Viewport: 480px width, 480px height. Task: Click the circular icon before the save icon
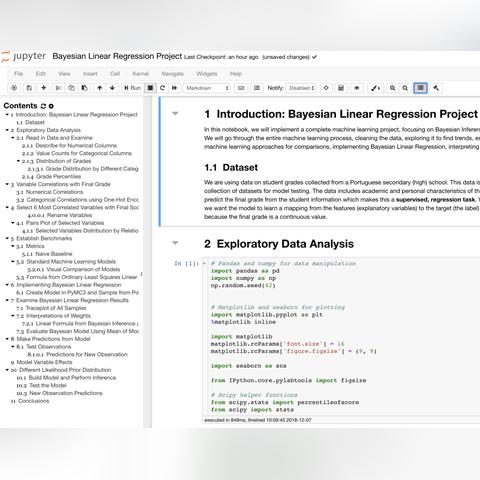[14, 88]
